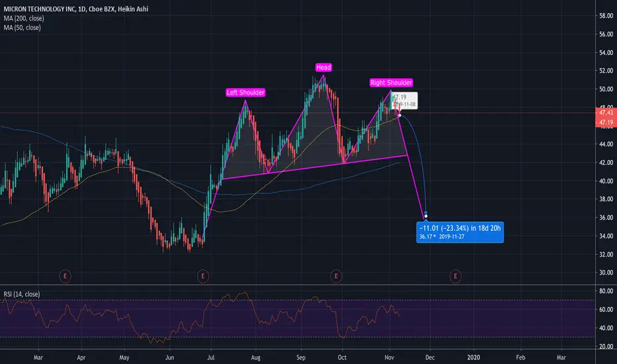The width and height of the screenshot is (617, 364).
Task: Click the RSI (14, close) indicator legend
Action: pyautogui.click(x=22, y=294)
